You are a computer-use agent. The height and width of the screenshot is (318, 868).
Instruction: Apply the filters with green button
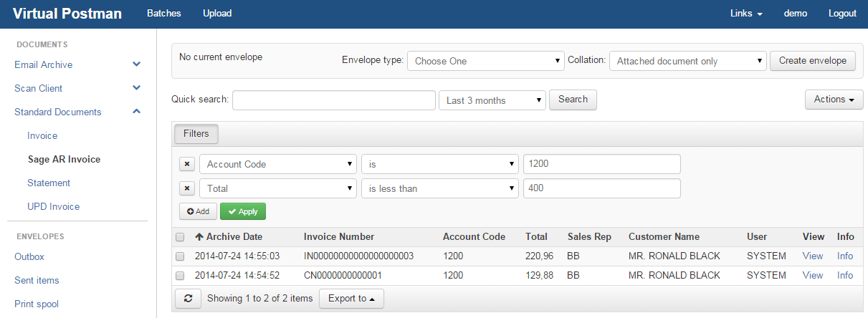pyautogui.click(x=243, y=211)
